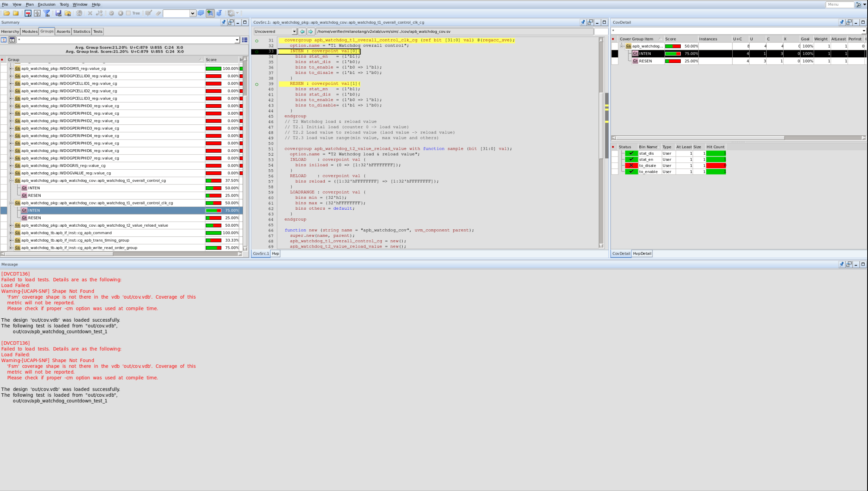Viewport: 868px width, 491px height.
Task: Open the Uncovered filter dropdown
Action: tap(294, 32)
